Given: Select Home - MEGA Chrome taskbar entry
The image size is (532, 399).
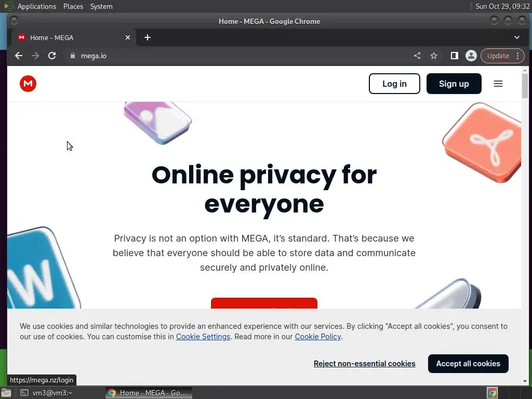Looking at the screenshot, I should [149, 393].
